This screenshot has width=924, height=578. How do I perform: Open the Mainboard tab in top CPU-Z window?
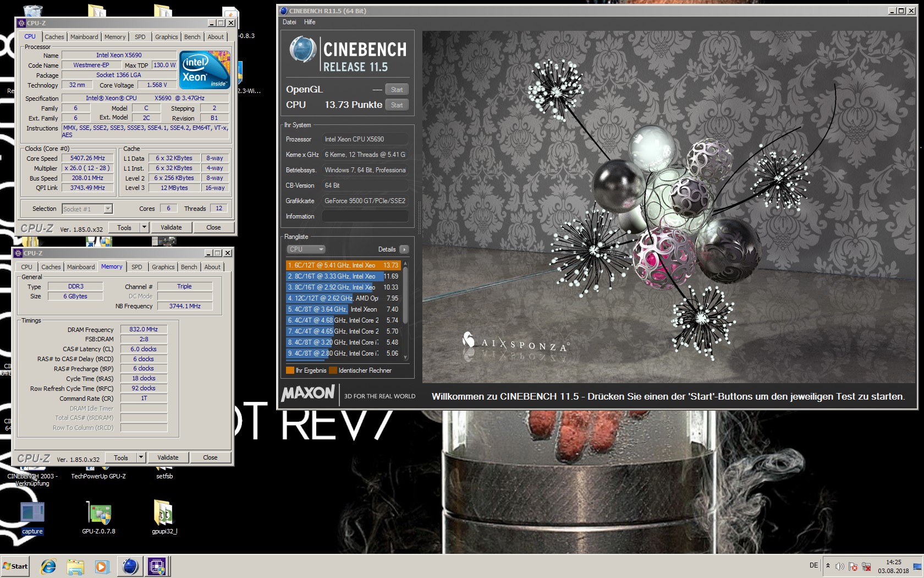tap(84, 37)
